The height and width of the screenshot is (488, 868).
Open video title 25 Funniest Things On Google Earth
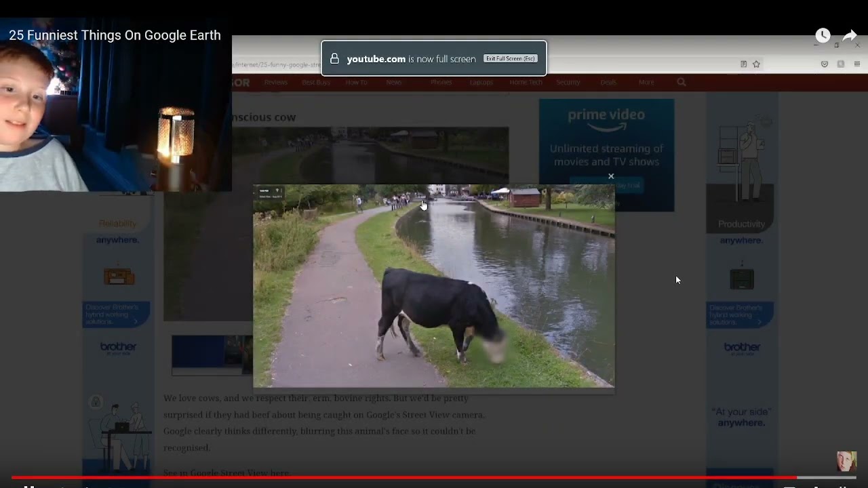point(115,35)
